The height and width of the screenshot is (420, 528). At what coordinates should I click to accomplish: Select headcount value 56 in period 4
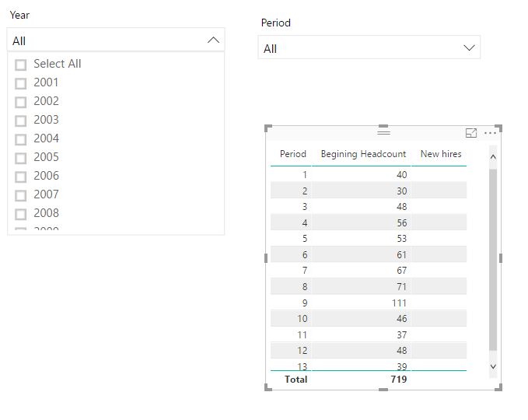[401, 222]
